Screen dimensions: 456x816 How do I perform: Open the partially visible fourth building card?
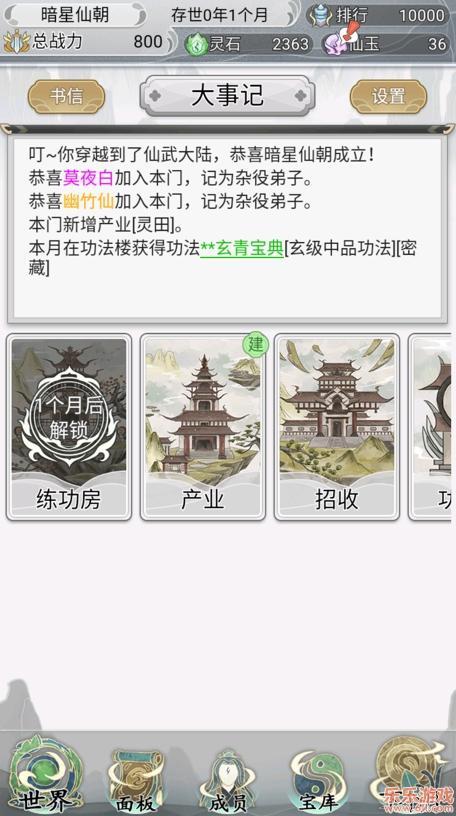point(430,427)
